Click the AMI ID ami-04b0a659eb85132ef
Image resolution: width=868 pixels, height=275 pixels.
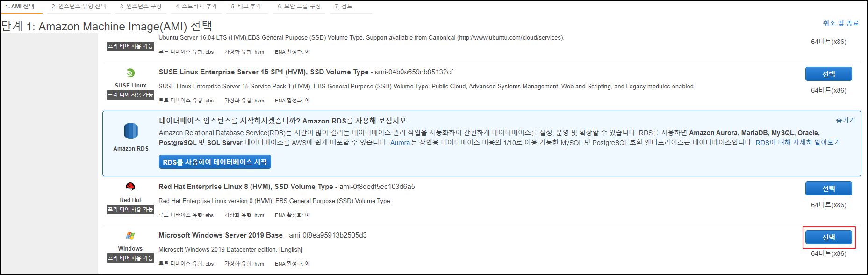(x=414, y=72)
